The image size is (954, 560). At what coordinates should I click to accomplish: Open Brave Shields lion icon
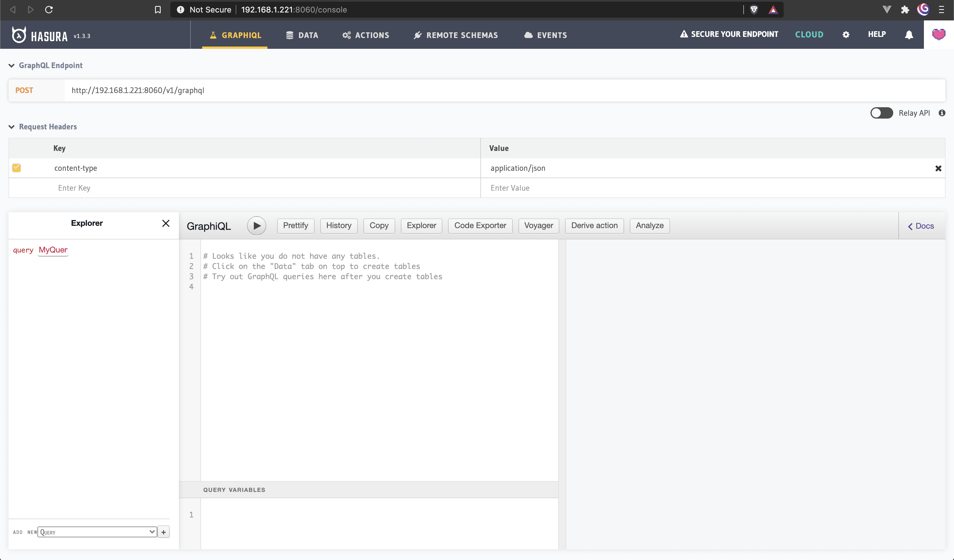(754, 9)
